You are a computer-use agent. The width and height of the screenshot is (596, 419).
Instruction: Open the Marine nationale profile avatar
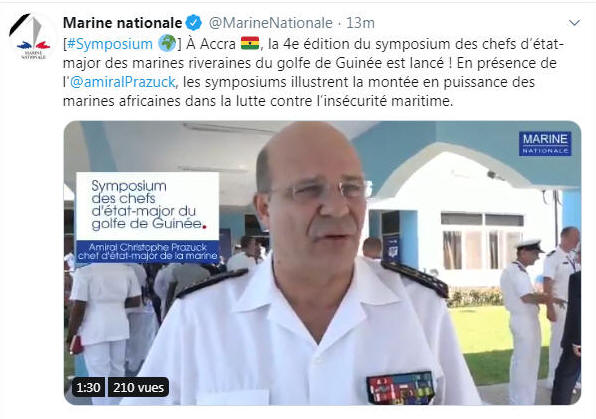click(x=33, y=37)
